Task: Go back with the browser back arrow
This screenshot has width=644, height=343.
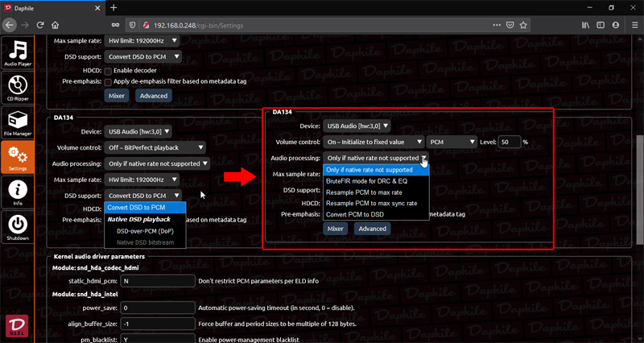Action: tap(9, 25)
